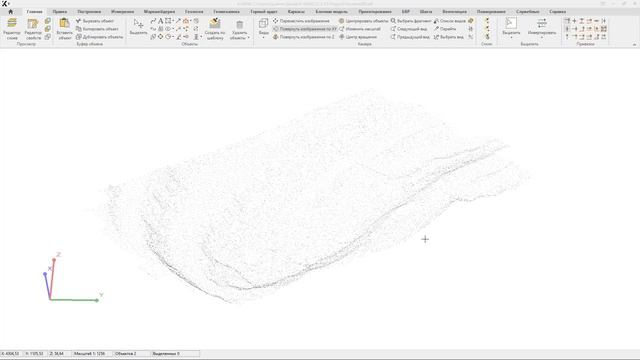Open the Виды cube dropdown
The height and width of the screenshot is (360, 640).
(264, 29)
